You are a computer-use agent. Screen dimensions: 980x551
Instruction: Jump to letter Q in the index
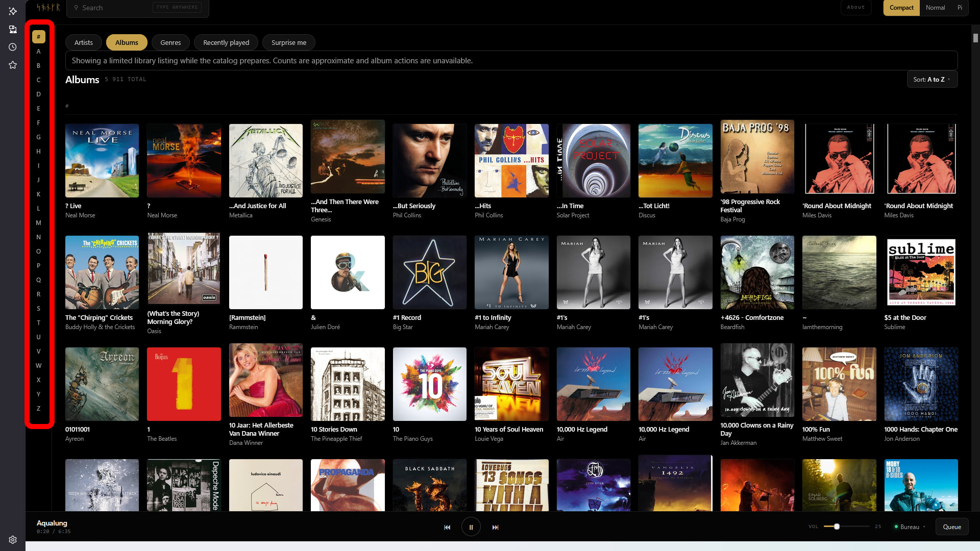click(x=38, y=280)
